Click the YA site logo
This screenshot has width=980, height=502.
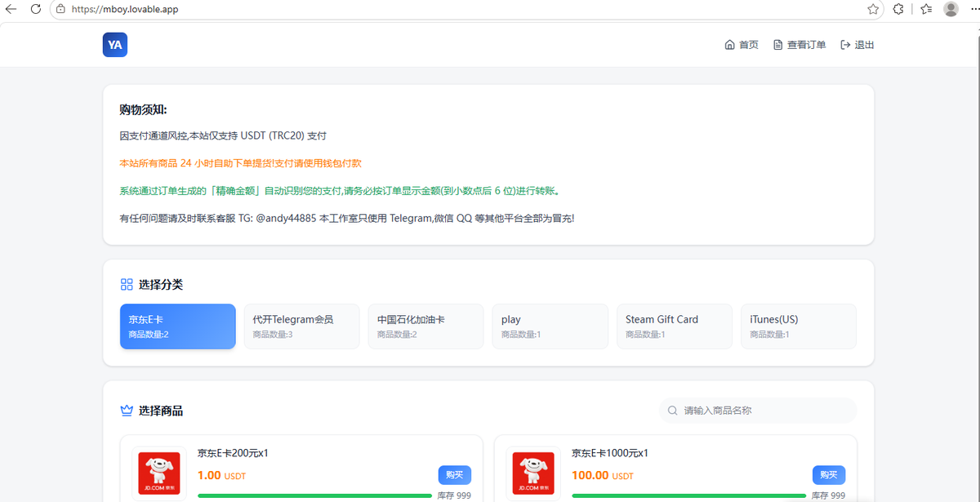coord(115,45)
